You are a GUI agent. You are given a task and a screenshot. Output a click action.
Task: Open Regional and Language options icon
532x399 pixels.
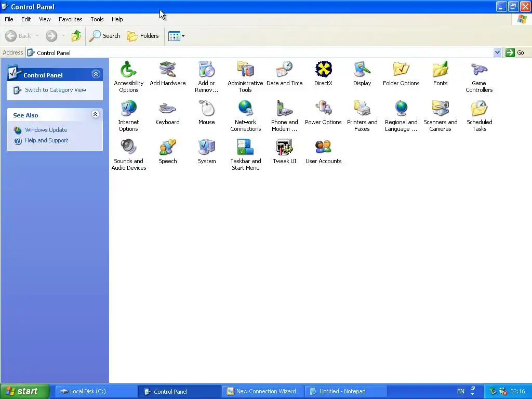401,116
